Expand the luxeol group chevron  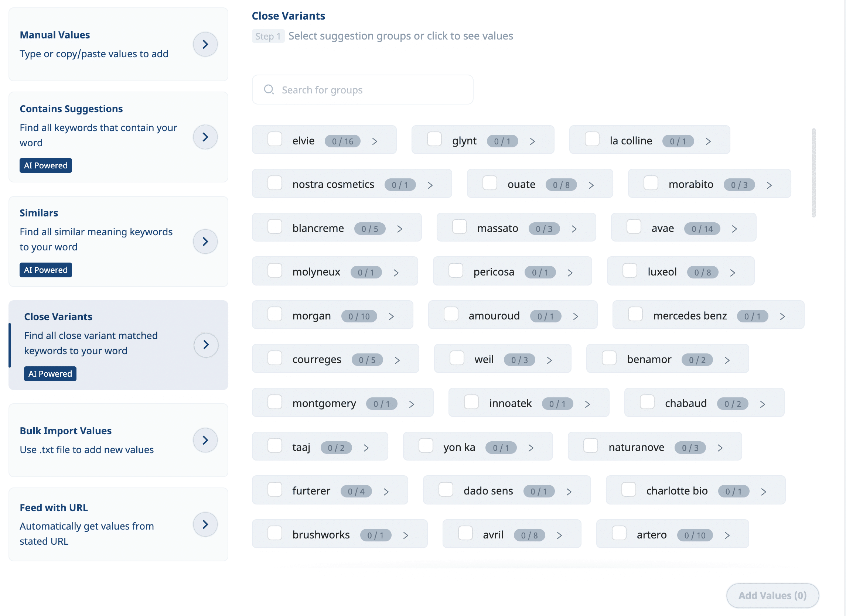(x=733, y=273)
